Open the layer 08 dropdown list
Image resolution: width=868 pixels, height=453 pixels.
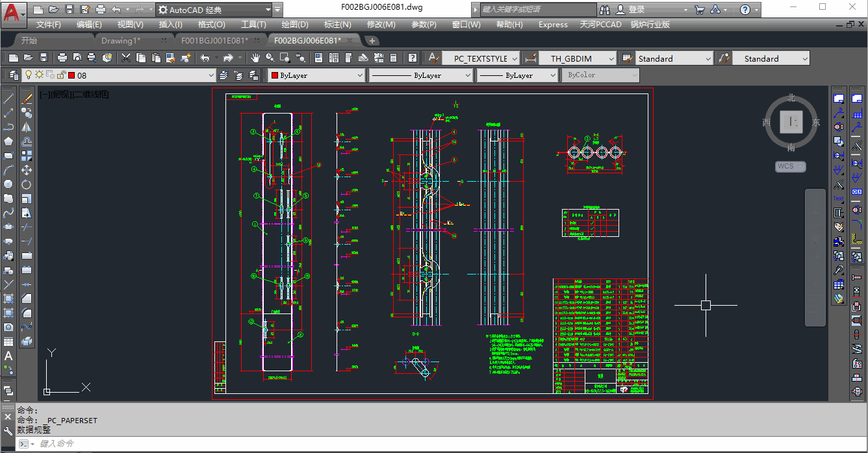[211, 75]
